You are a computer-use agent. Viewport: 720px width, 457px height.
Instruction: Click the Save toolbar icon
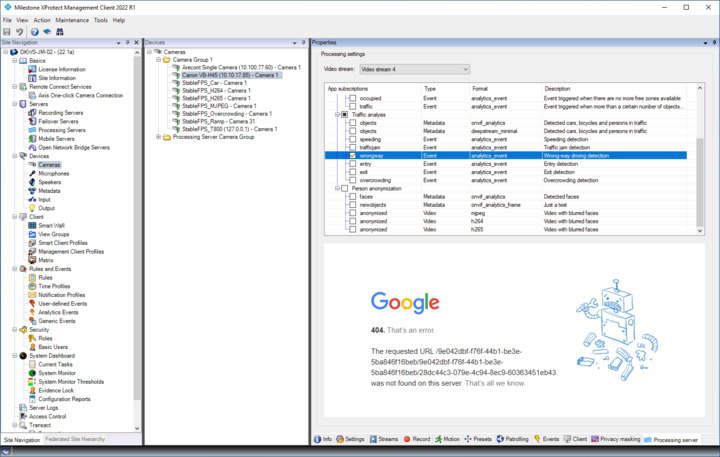click(7, 32)
